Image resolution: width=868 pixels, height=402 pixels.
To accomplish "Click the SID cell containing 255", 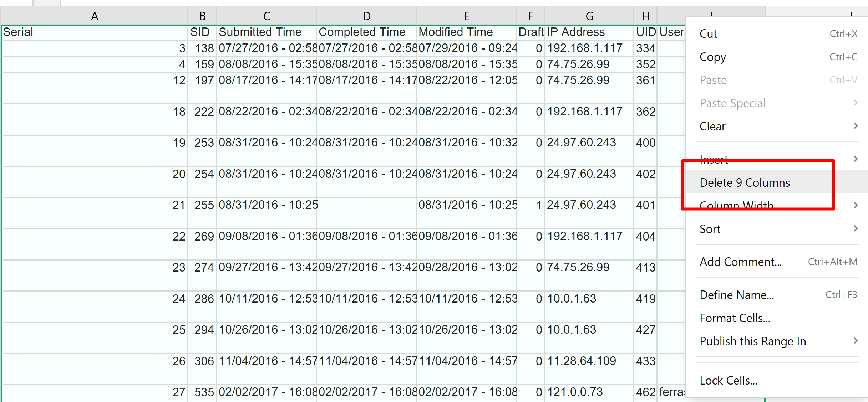I will (204, 205).
